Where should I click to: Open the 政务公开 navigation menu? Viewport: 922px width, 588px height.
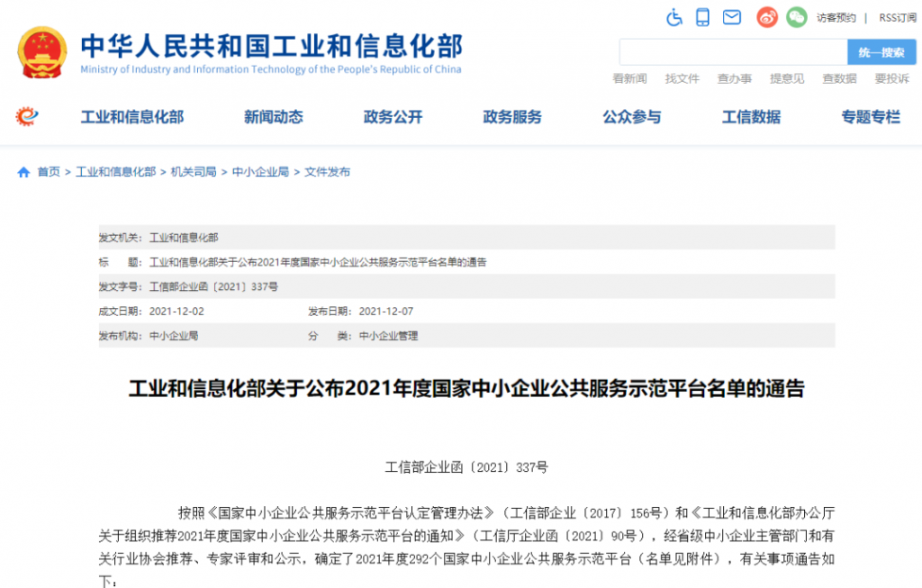point(393,117)
